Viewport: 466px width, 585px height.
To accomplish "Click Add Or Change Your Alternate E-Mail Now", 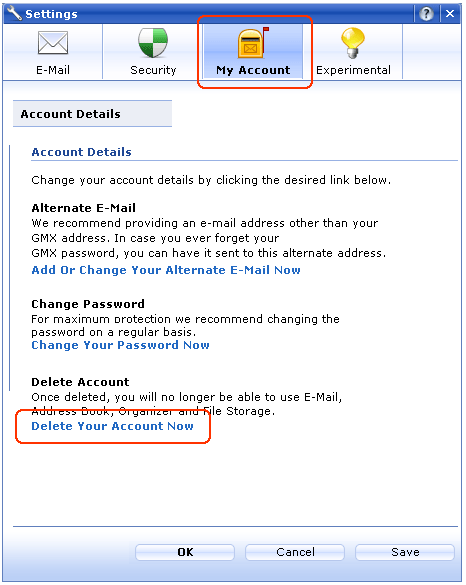I will point(166,270).
